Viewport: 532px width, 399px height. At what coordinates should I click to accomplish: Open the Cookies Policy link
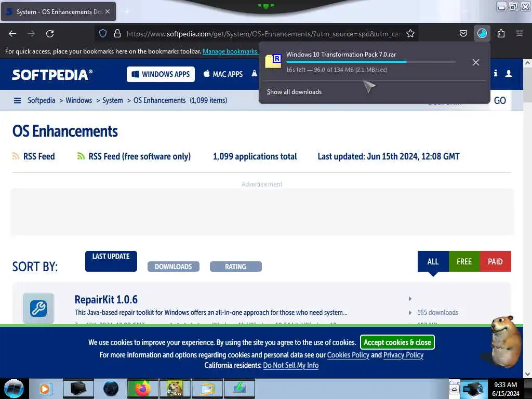[348, 355]
